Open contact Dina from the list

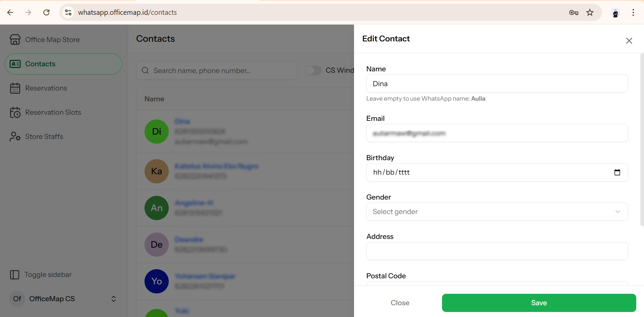pyautogui.click(x=182, y=121)
